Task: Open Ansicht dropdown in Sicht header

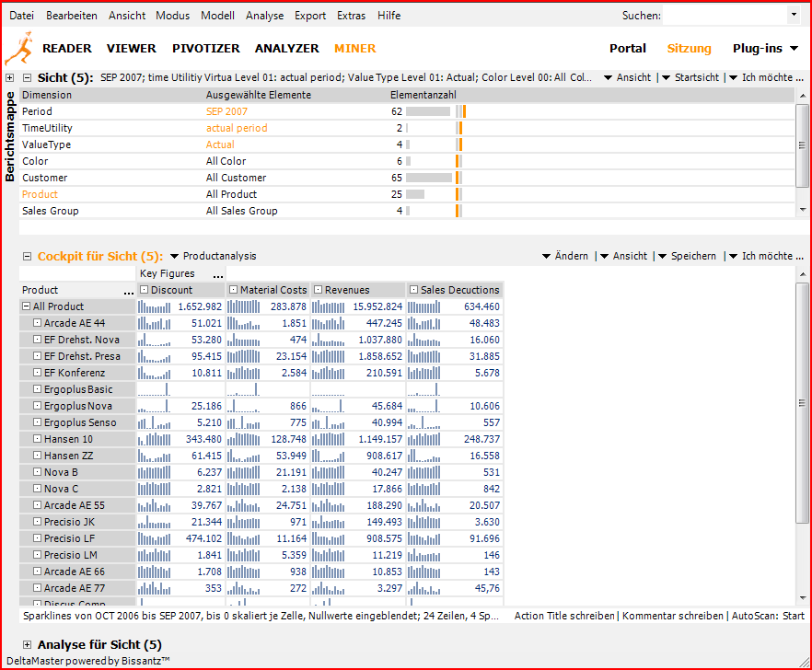Action: click(x=627, y=77)
